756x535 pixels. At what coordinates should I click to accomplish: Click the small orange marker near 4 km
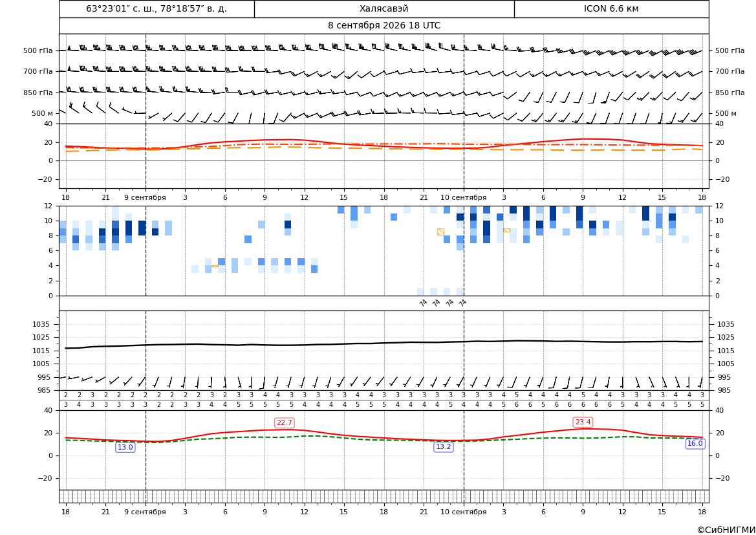click(x=215, y=266)
